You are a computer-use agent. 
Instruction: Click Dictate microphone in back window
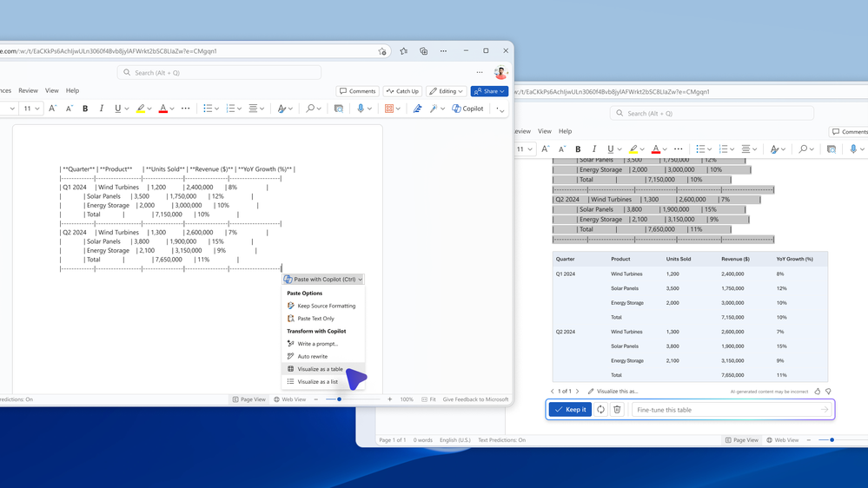click(x=853, y=148)
